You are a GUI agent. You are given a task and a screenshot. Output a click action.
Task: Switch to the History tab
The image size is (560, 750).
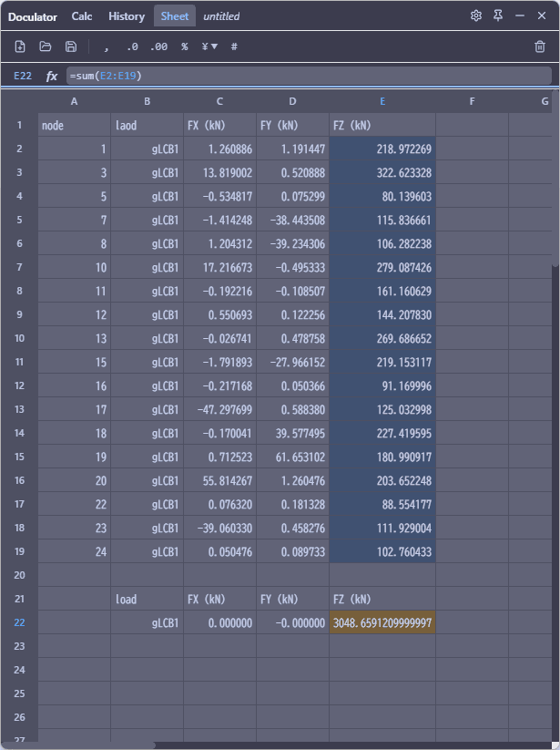127,16
